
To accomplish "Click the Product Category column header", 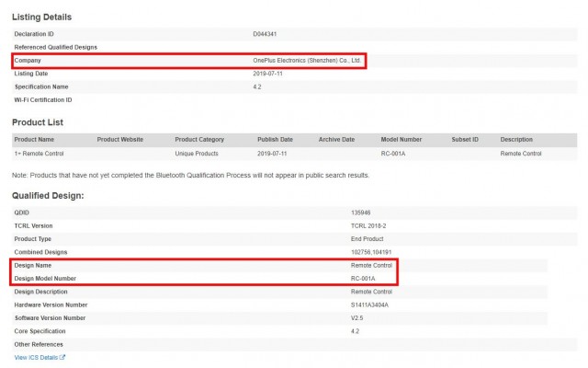I will click(x=199, y=139).
